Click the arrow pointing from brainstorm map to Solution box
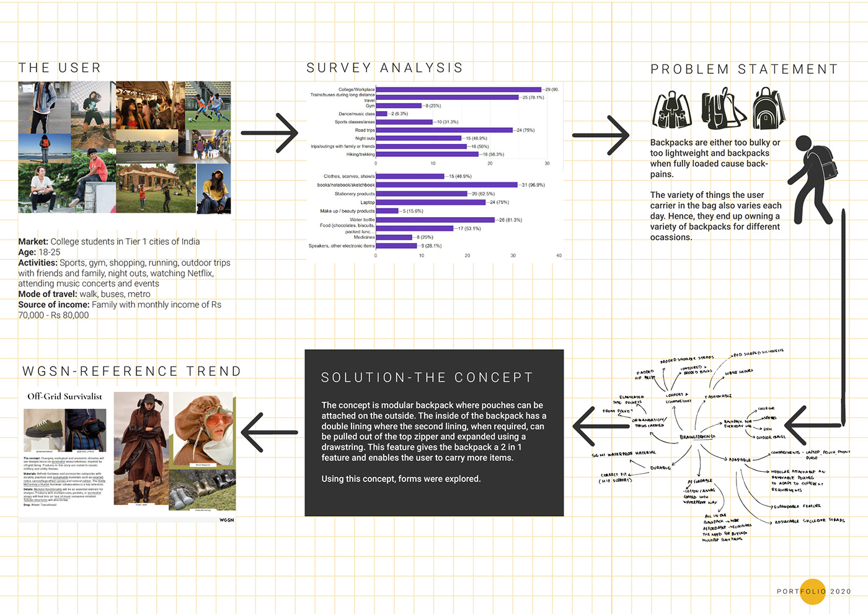This screenshot has height=614, width=868. pos(601,426)
